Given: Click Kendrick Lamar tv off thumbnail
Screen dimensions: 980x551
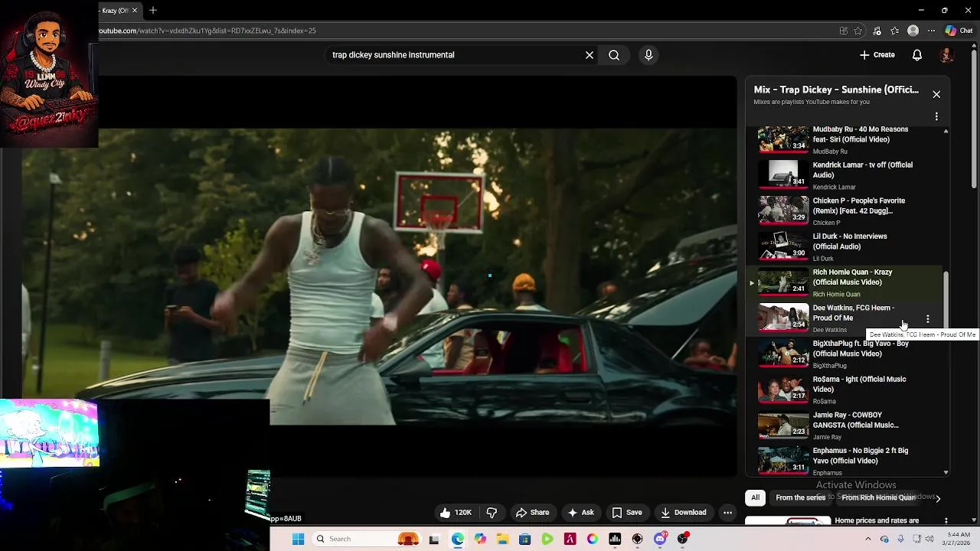Looking at the screenshot, I should click(x=783, y=174).
